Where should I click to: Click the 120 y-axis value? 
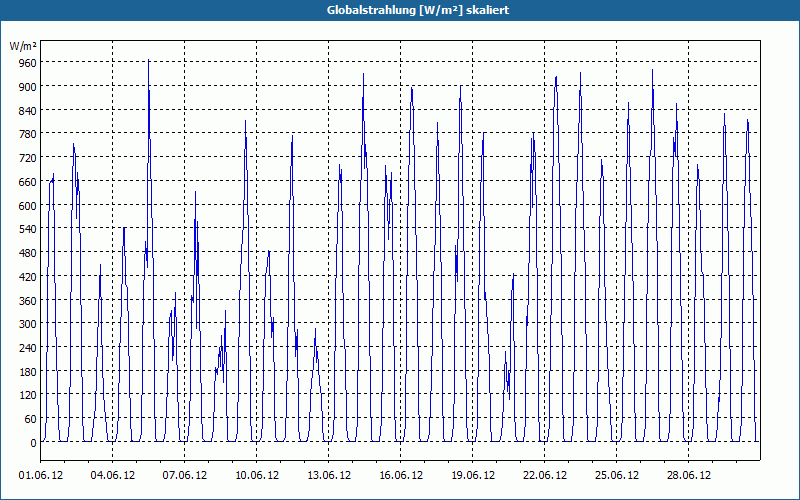[28, 395]
